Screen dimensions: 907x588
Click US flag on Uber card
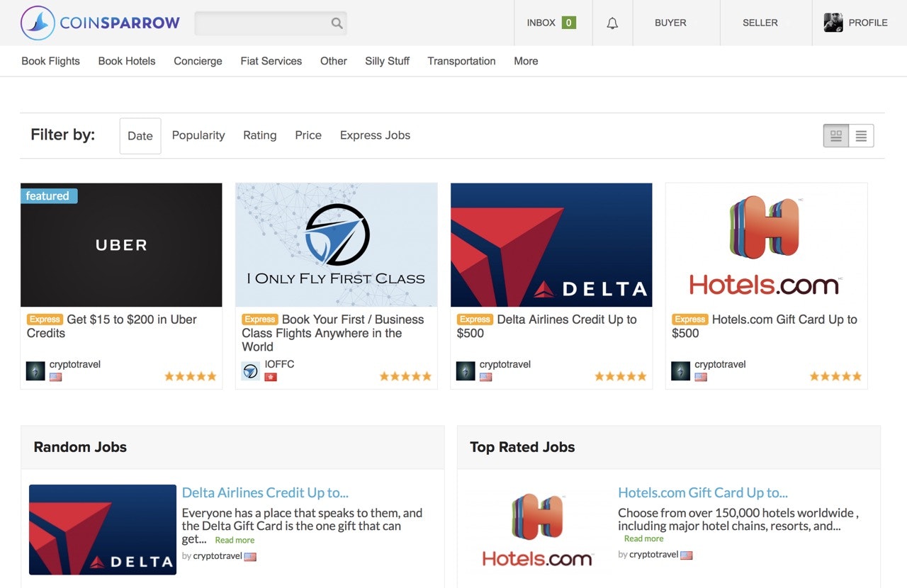click(x=55, y=377)
